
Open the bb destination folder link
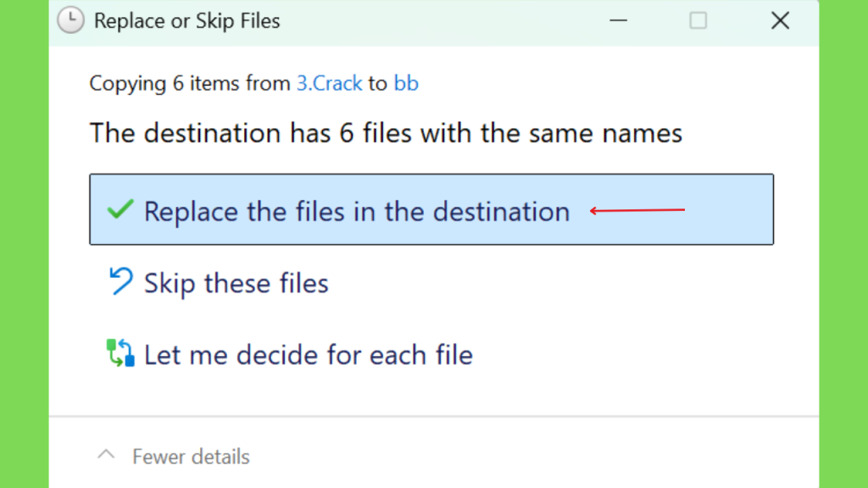[406, 84]
